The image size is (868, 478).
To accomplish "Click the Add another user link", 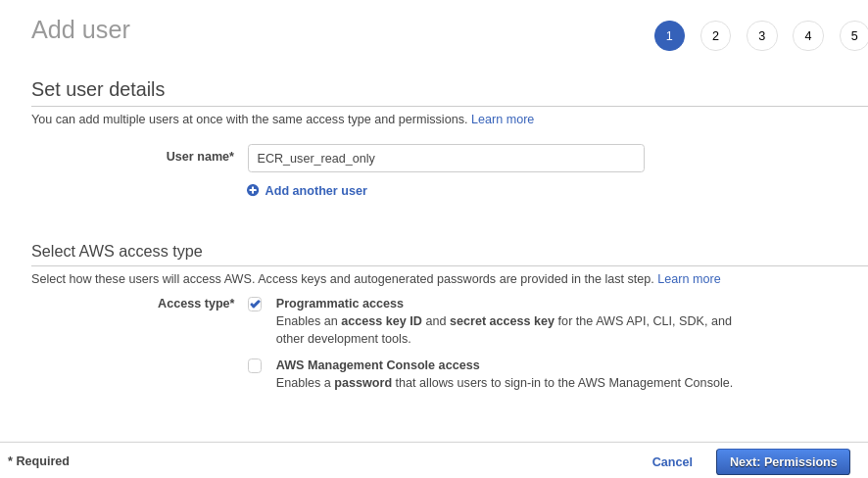I will pos(315,191).
